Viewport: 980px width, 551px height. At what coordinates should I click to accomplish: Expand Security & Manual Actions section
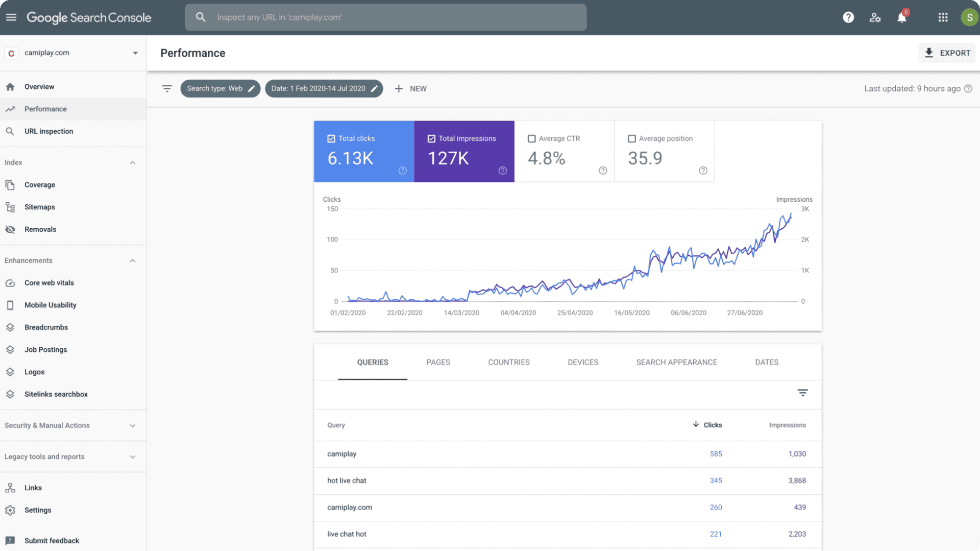point(132,425)
